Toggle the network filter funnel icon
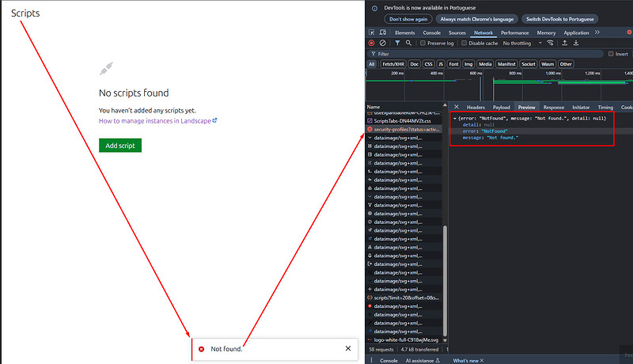Screen dimensions: 633x364 [396, 43]
